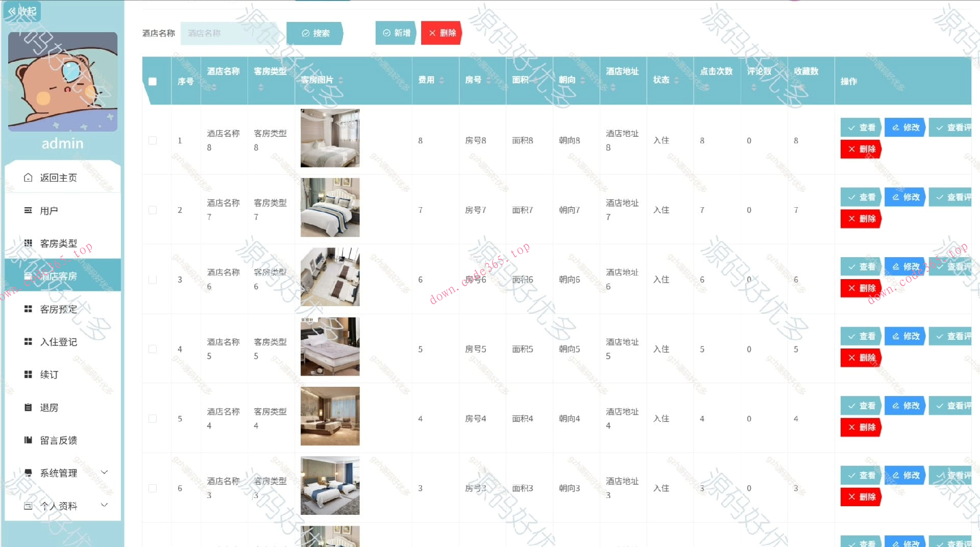Image resolution: width=980 pixels, height=547 pixels.
Task: Open the room photo for 酒店名称4
Action: click(x=330, y=416)
